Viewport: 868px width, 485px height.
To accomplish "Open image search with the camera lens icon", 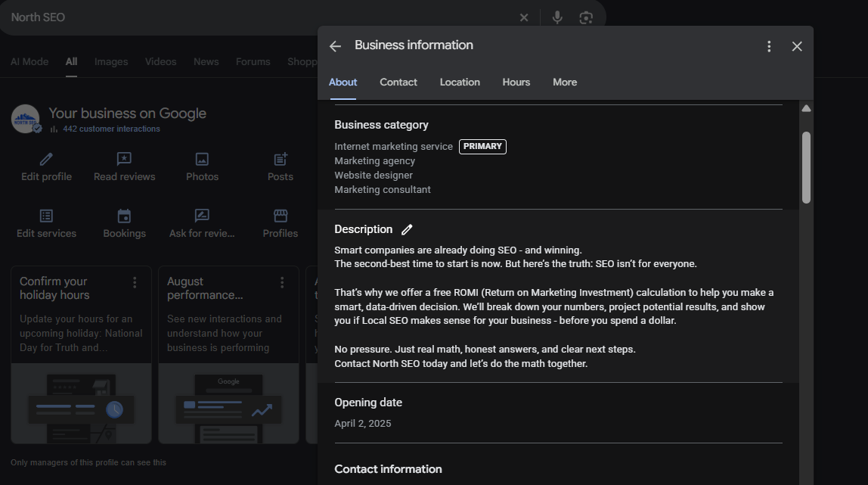I will point(586,17).
